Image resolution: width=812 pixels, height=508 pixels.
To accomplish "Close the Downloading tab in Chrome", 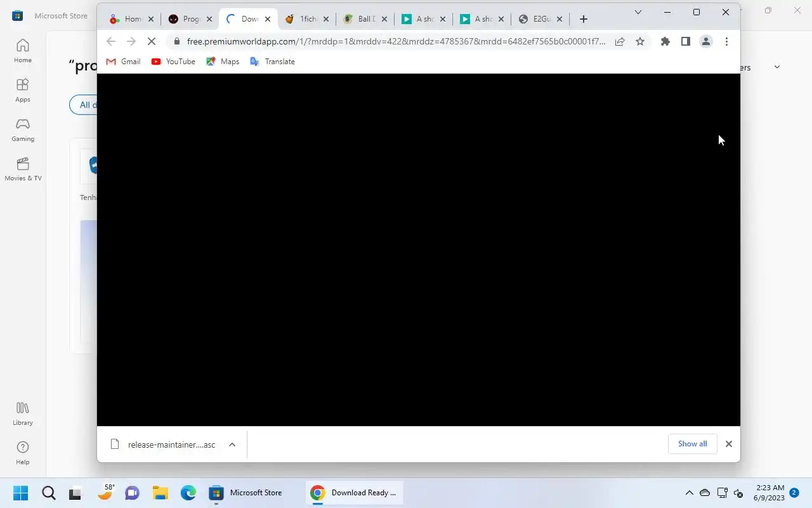I will click(x=267, y=19).
